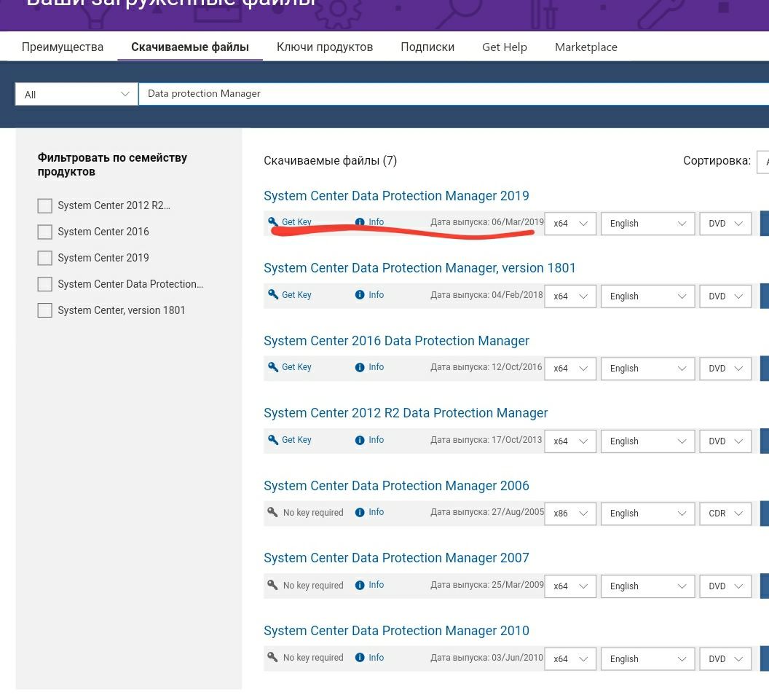Open the Marketplace tab
The image size is (769, 700).
[586, 47]
